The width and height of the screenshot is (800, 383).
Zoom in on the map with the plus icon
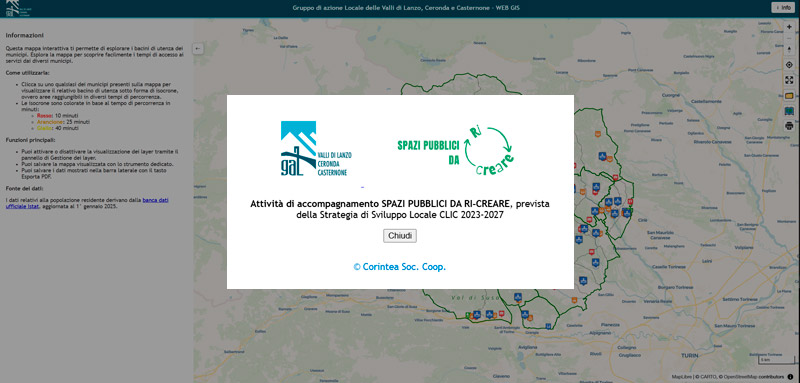coord(789,27)
